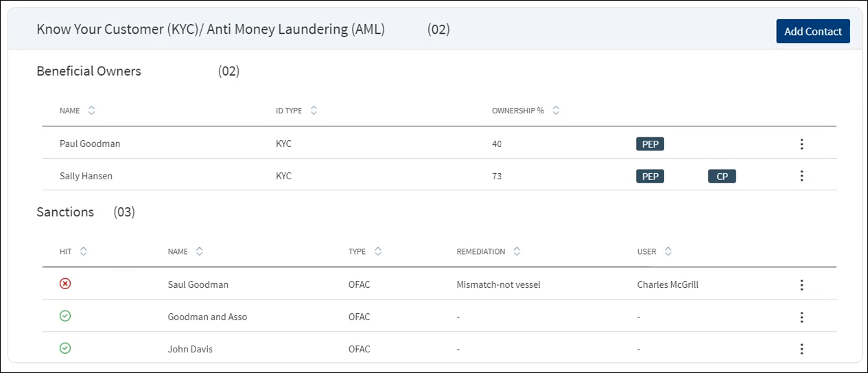Click the red X hit icon for Saul Goodman

(65, 284)
